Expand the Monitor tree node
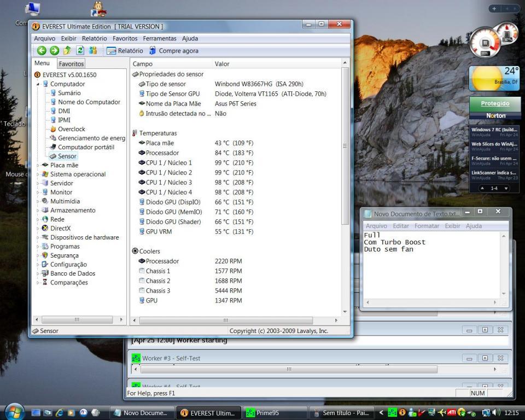The image size is (525, 420). click(38, 192)
